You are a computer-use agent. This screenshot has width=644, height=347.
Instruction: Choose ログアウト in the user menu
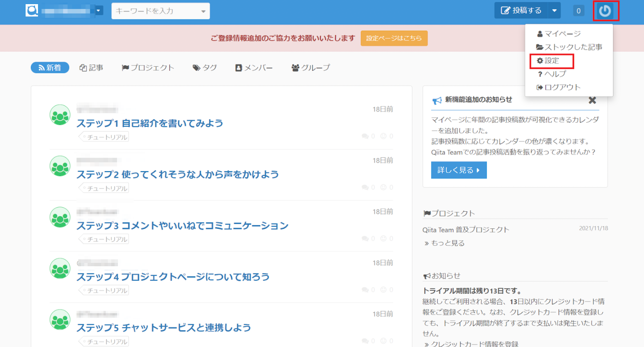click(x=558, y=87)
